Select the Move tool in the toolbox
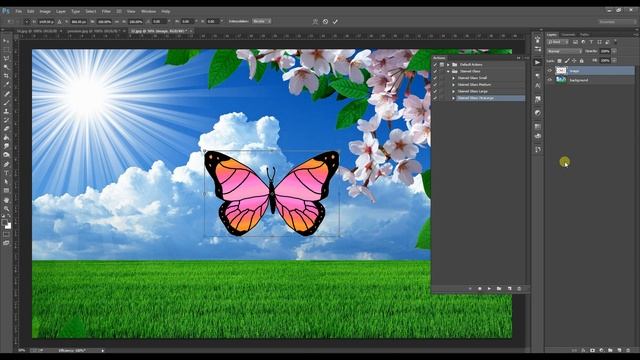The height and width of the screenshot is (360, 640). (7, 40)
